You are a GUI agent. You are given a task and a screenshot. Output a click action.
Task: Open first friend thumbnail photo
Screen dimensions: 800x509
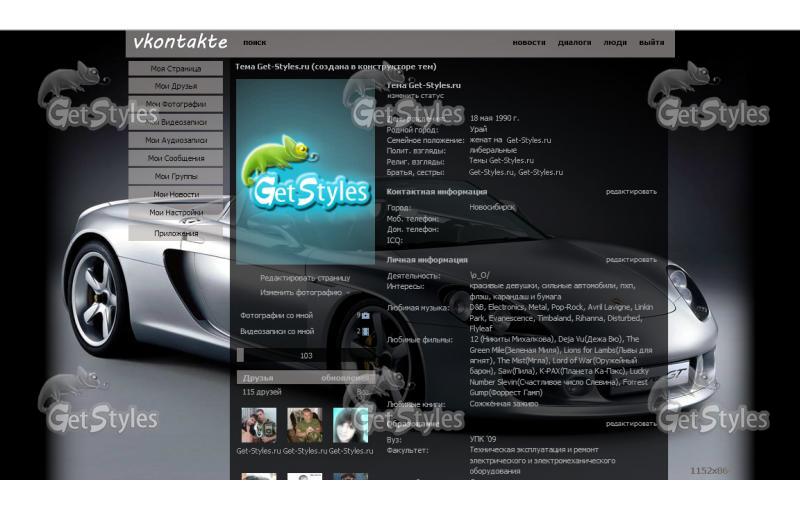[x=259, y=425]
